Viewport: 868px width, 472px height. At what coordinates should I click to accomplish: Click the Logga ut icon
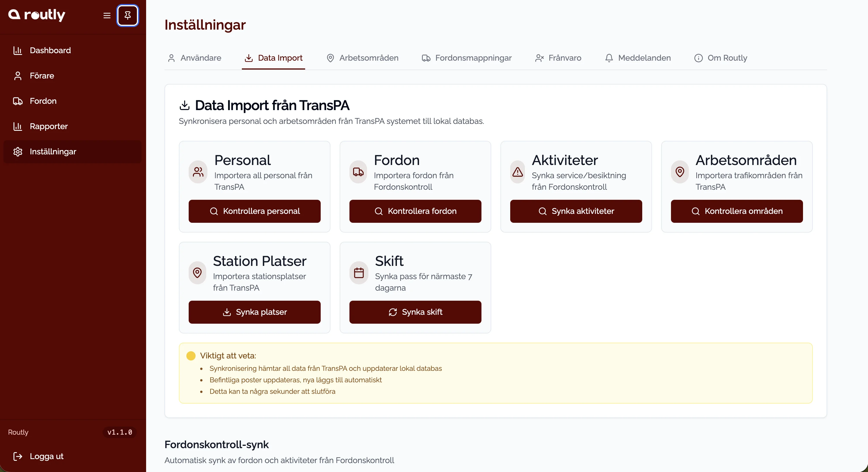(x=18, y=456)
